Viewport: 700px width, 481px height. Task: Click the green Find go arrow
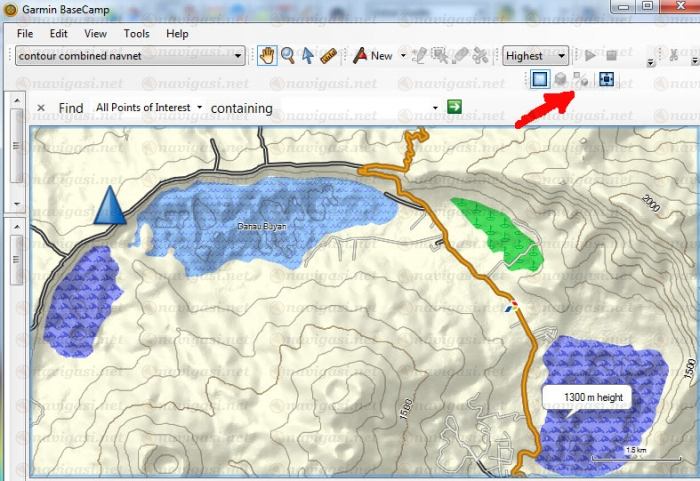[455, 107]
